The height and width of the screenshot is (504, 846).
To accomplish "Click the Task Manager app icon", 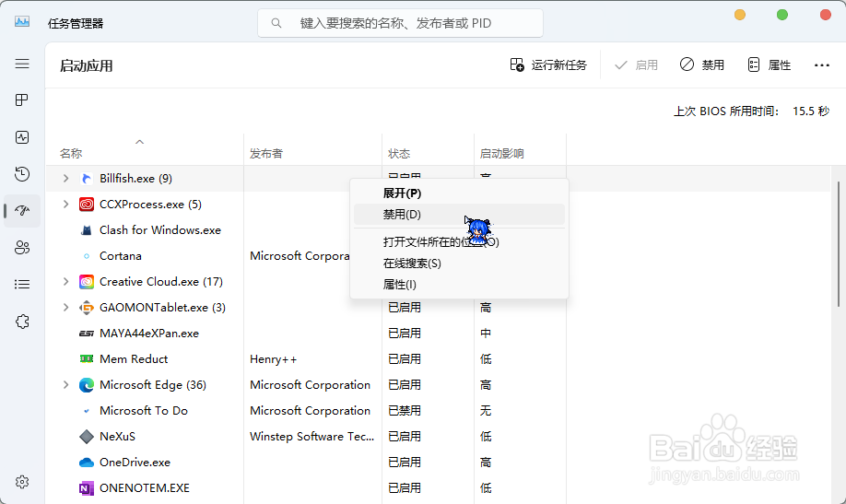I will (x=22, y=22).
